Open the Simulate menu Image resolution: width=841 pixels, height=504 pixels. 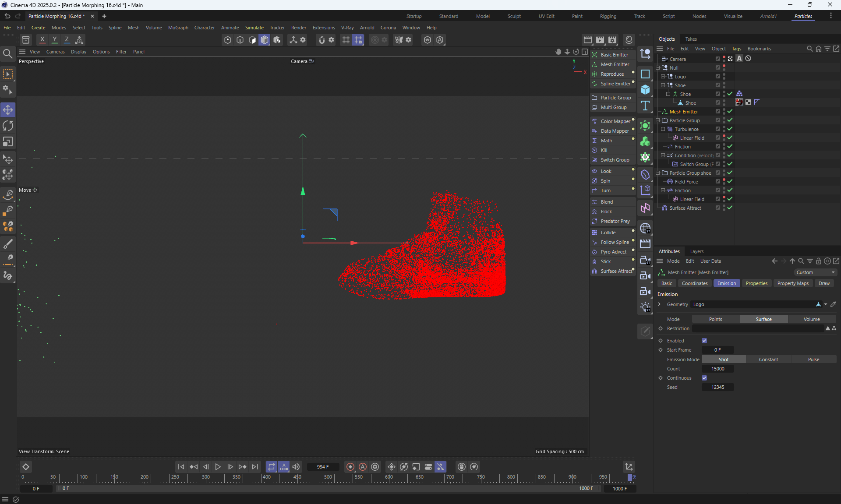[x=254, y=28]
